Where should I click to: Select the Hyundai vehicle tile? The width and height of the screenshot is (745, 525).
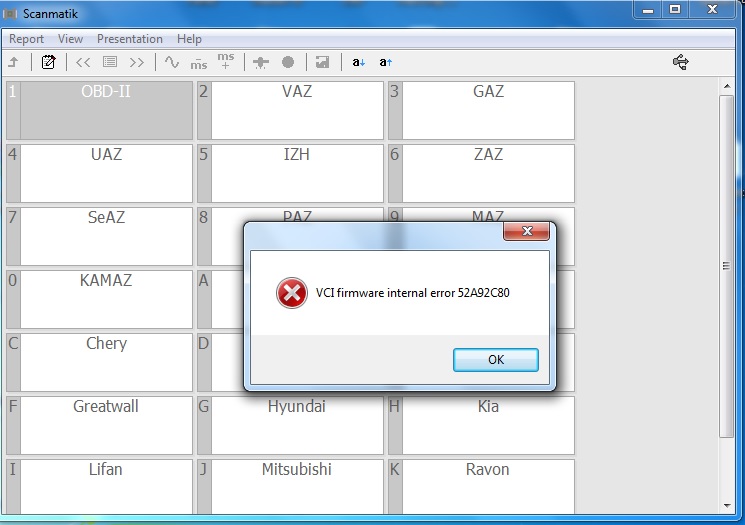pos(296,425)
